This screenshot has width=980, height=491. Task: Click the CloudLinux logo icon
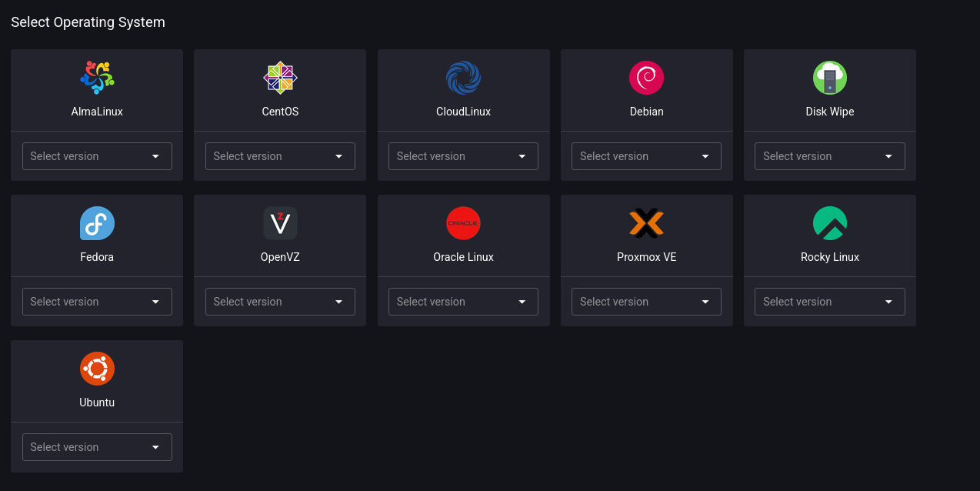463,77
